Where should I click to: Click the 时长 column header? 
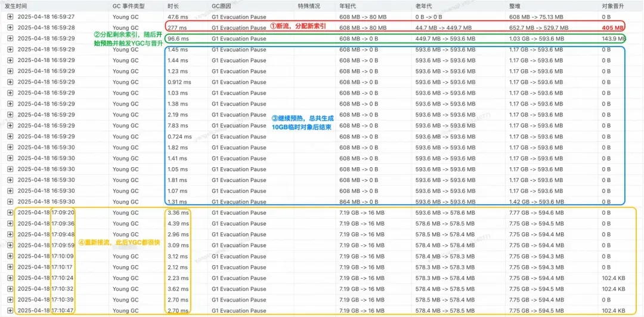[174, 7]
